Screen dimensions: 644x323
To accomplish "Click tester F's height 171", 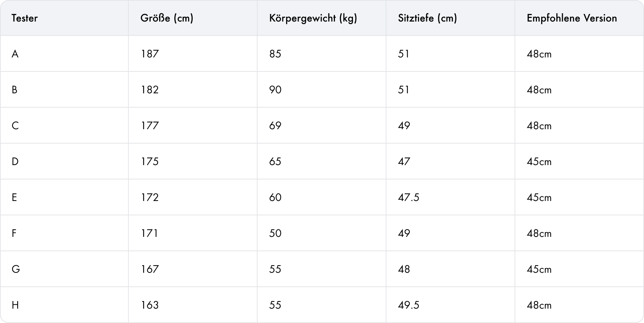I will point(149,233).
